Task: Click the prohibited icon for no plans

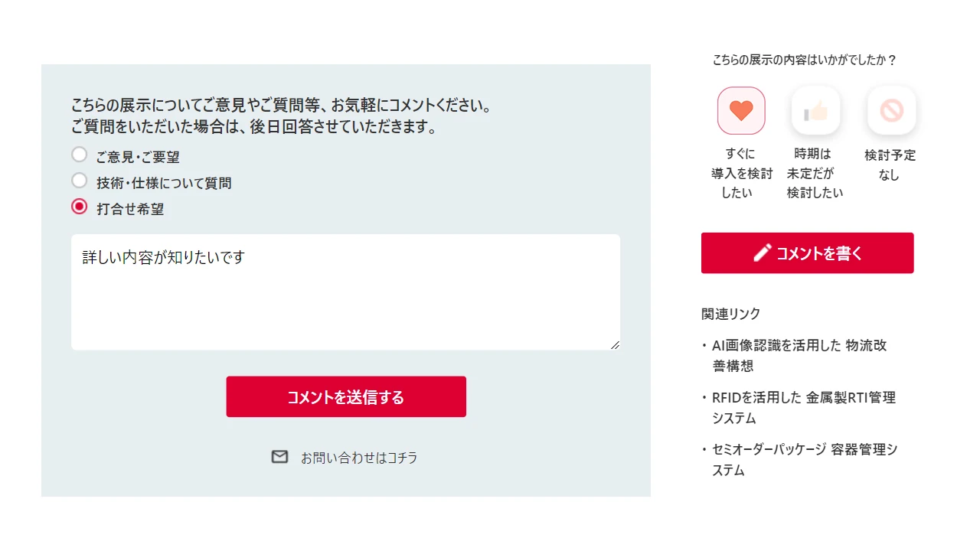Action: (891, 111)
